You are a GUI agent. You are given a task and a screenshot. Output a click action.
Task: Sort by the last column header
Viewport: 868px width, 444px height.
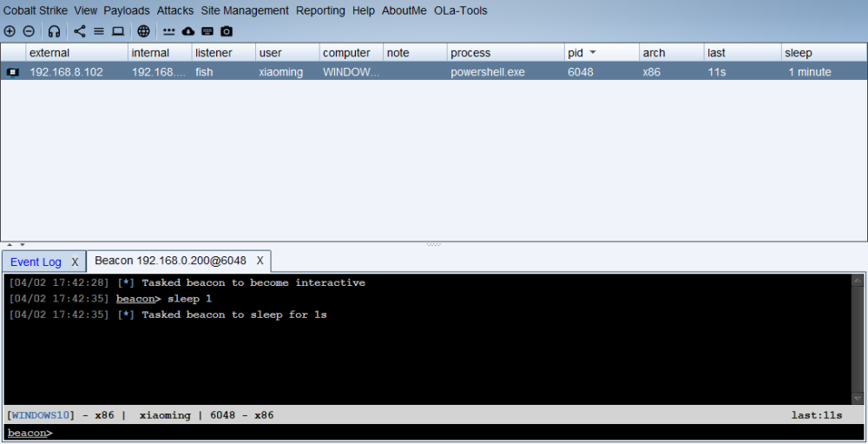(x=742, y=53)
